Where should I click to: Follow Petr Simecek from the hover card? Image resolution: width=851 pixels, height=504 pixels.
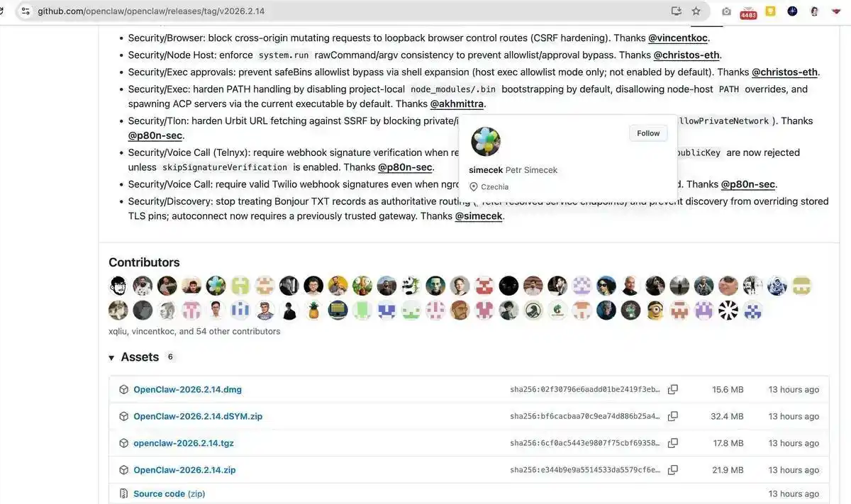click(x=648, y=133)
